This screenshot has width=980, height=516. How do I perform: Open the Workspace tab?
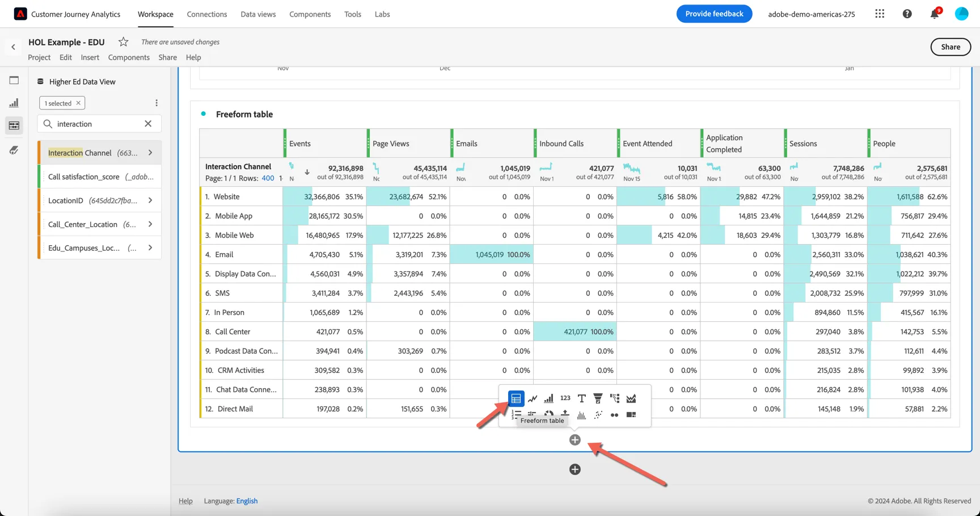155,14
